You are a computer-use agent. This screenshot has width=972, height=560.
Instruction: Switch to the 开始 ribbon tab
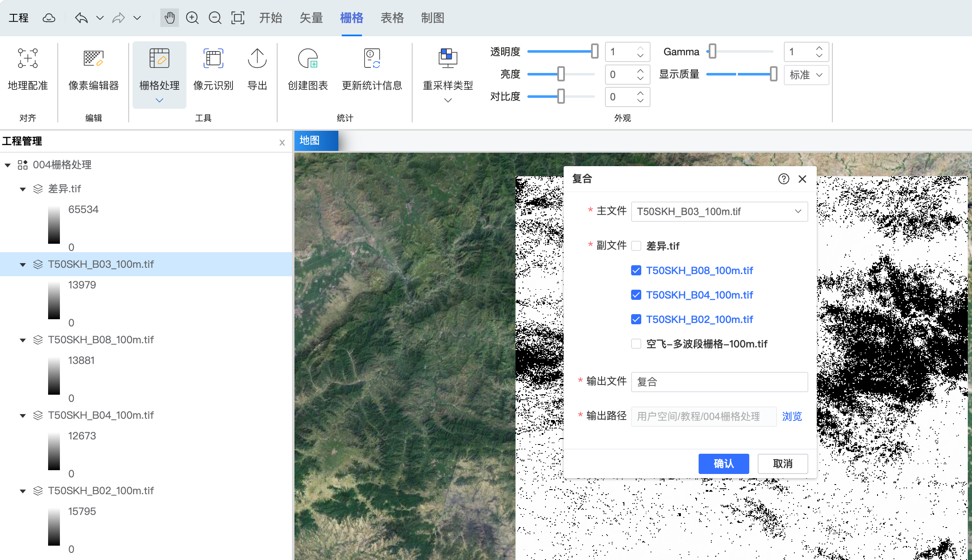[271, 18]
